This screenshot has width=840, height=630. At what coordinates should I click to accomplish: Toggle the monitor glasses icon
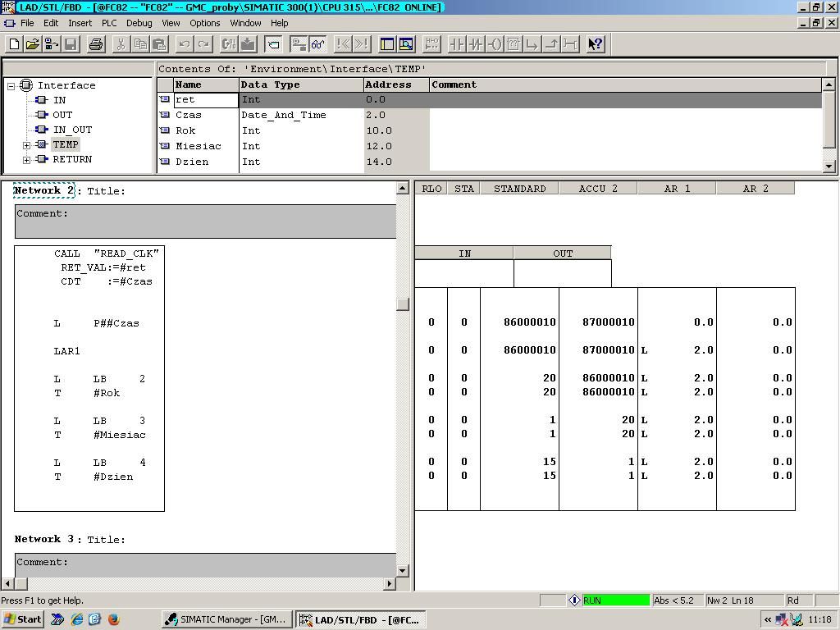point(317,44)
